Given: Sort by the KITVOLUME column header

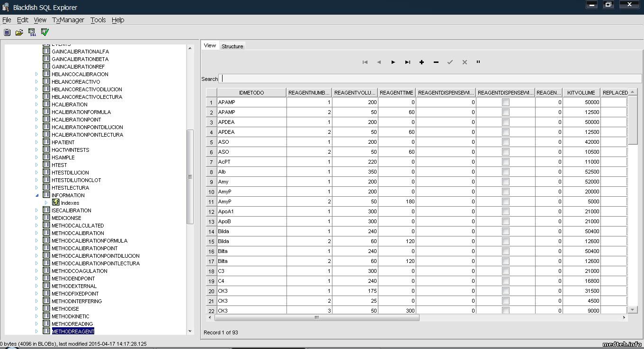Looking at the screenshot, I should [581, 93].
